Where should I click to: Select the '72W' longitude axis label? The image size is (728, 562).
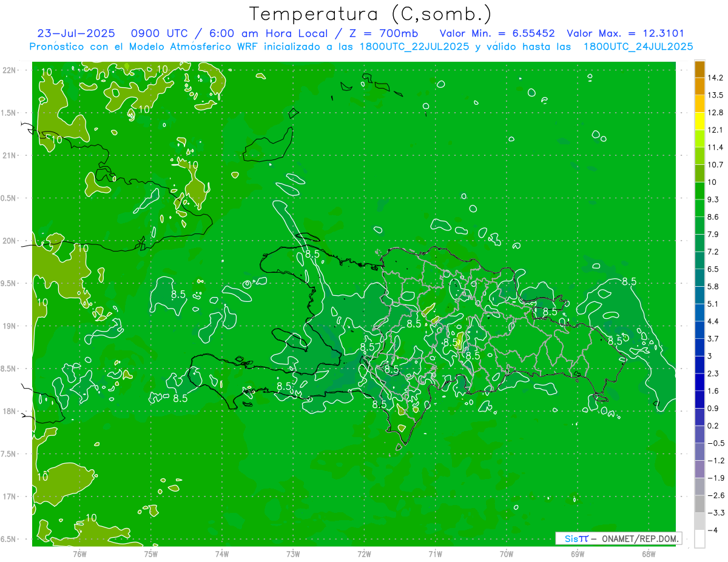364,554
